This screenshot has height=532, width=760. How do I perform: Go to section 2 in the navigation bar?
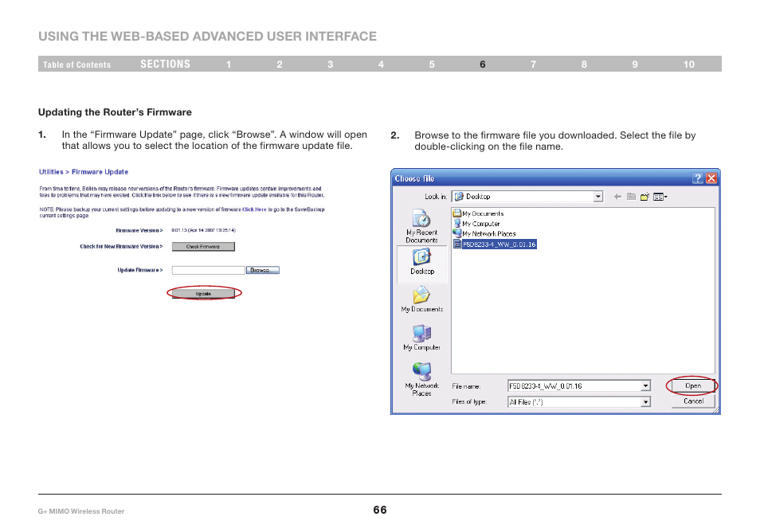280,65
